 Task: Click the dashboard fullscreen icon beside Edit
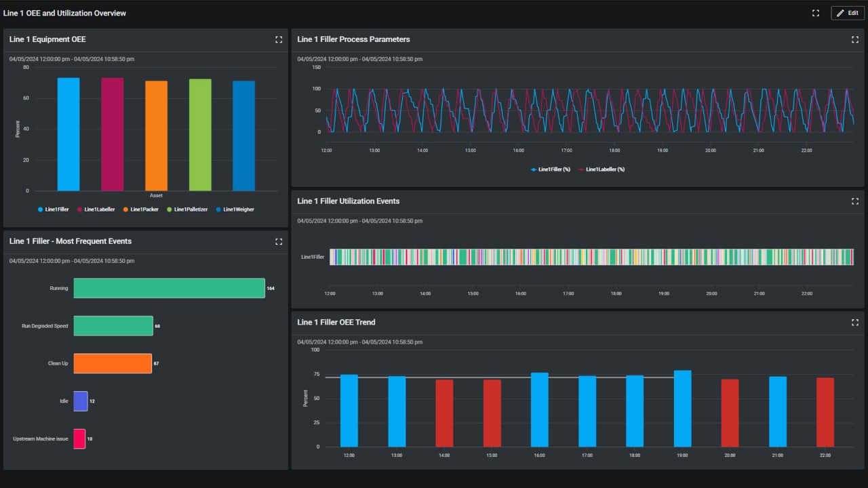pyautogui.click(x=816, y=13)
